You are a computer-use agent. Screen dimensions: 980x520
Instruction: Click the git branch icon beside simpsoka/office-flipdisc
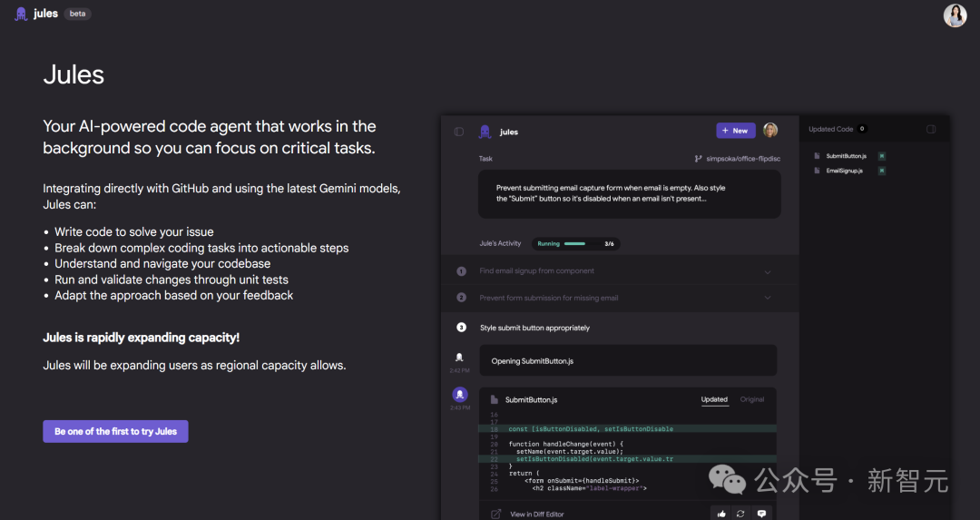pyautogui.click(x=698, y=159)
